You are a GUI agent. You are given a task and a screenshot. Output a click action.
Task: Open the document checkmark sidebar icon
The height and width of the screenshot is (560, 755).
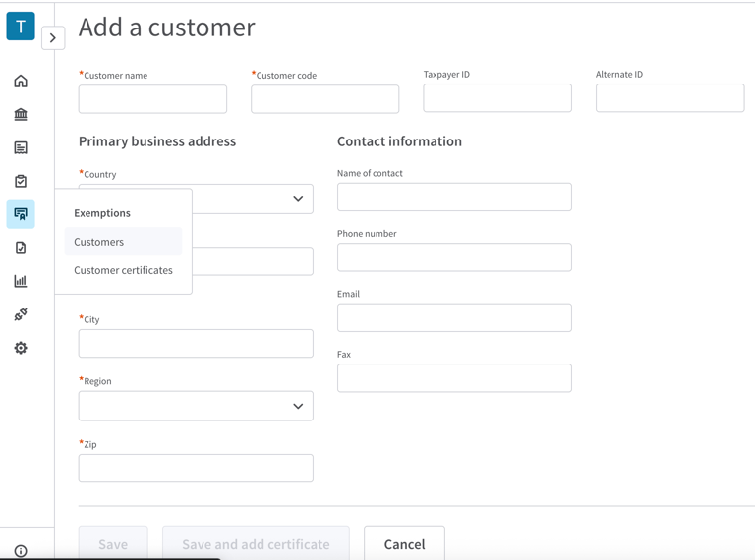pos(21,249)
